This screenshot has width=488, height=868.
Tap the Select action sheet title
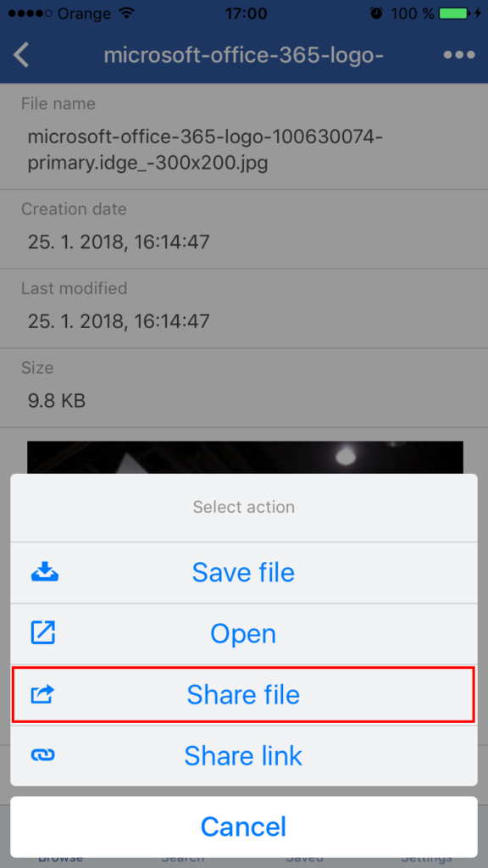(x=244, y=507)
